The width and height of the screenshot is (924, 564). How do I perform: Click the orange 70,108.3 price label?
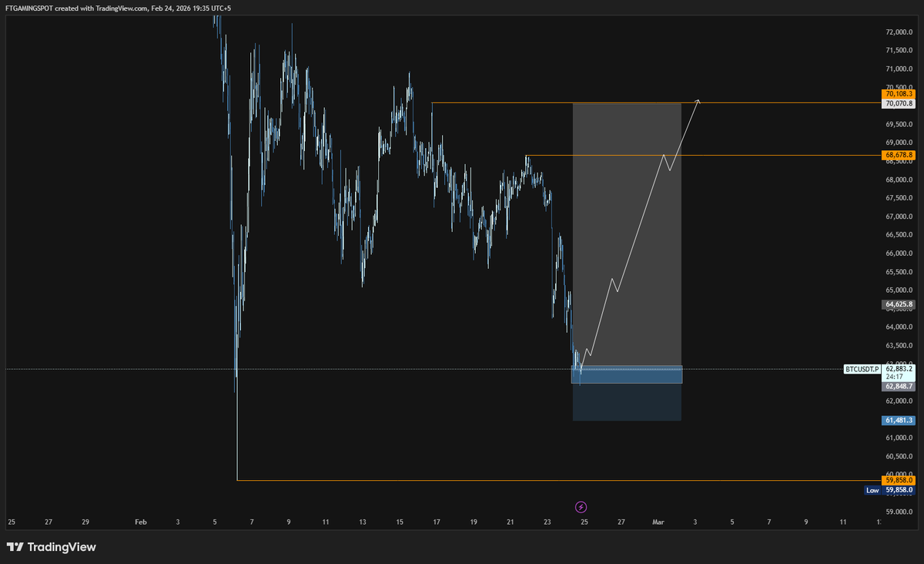(x=899, y=94)
